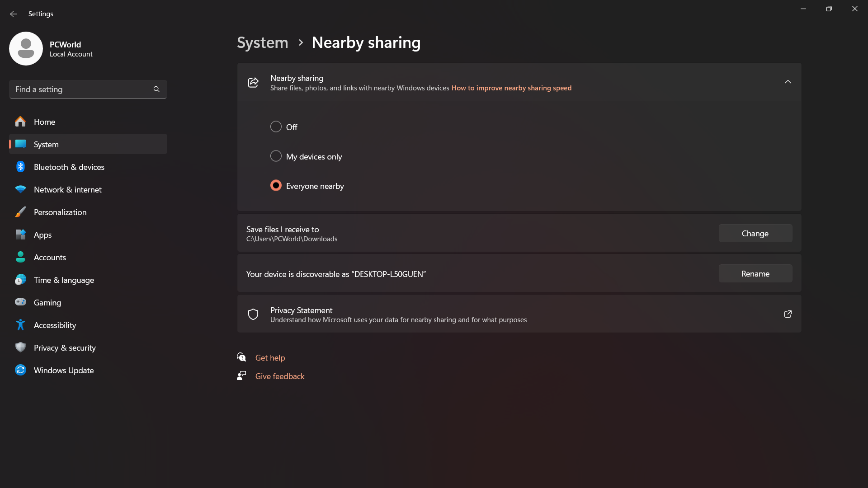Click the Accessibility icon

pos(21,325)
